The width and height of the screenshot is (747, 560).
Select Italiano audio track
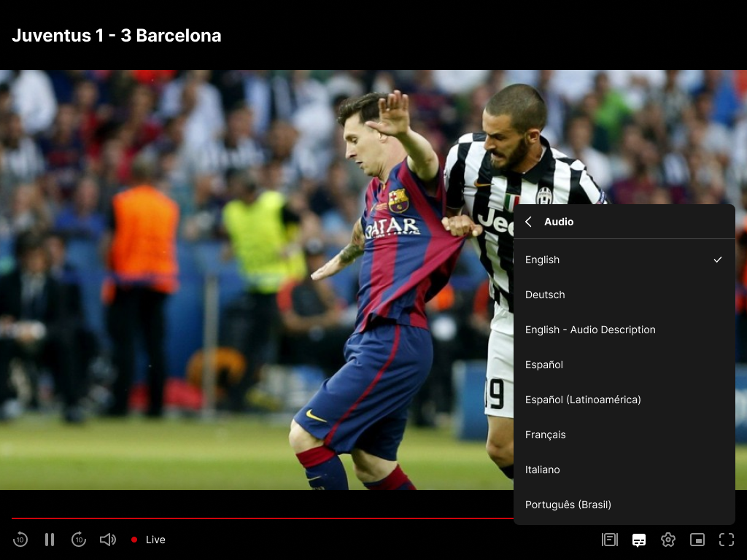tap(624, 470)
